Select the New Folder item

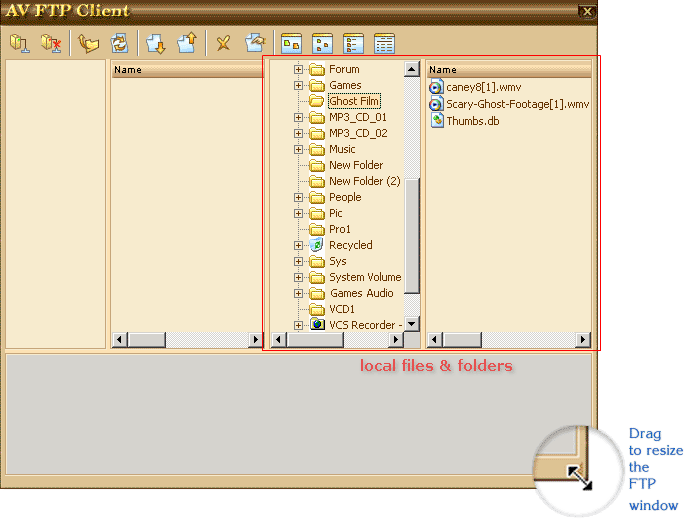[x=356, y=165]
